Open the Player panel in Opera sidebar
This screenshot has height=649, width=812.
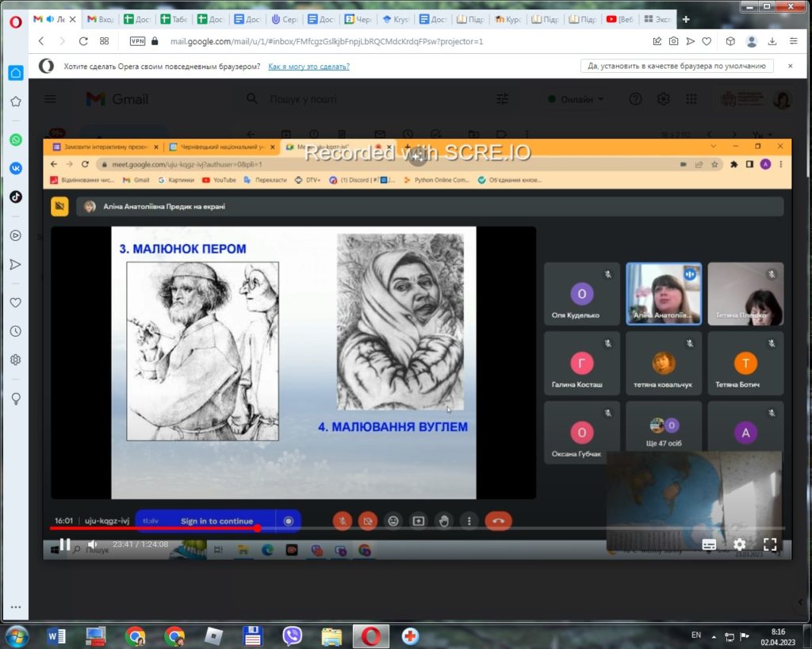click(x=16, y=235)
